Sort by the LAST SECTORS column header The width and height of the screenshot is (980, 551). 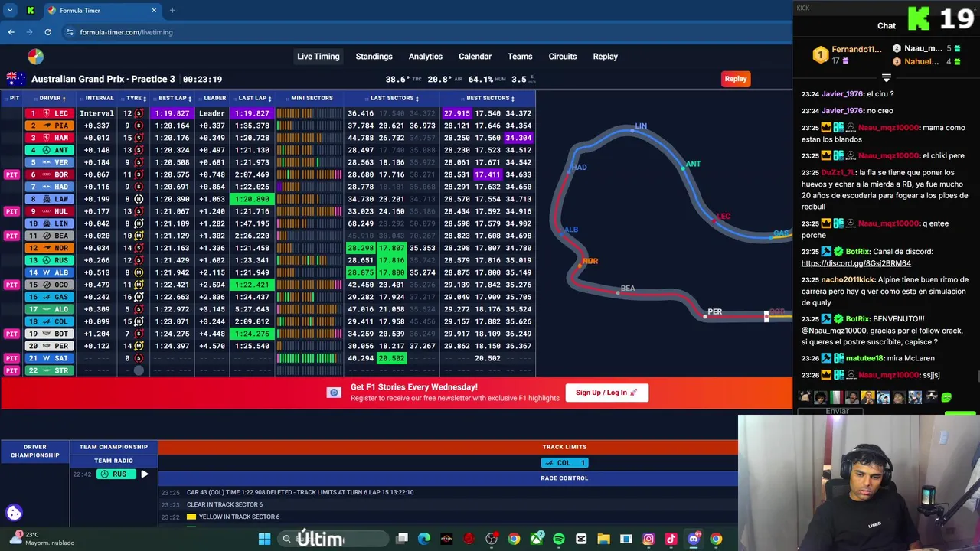(x=394, y=98)
